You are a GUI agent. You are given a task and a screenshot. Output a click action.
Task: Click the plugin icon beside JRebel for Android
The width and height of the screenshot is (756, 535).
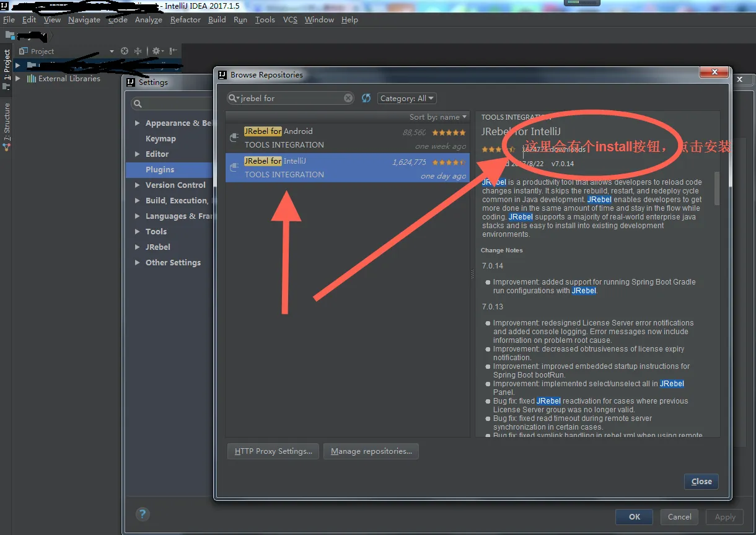click(x=235, y=138)
